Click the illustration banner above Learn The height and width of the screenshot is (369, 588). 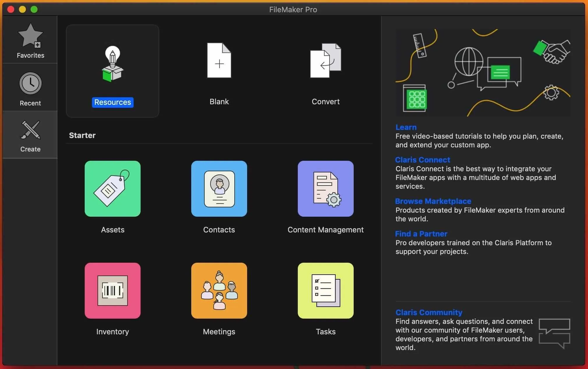[x=483, y=72]
